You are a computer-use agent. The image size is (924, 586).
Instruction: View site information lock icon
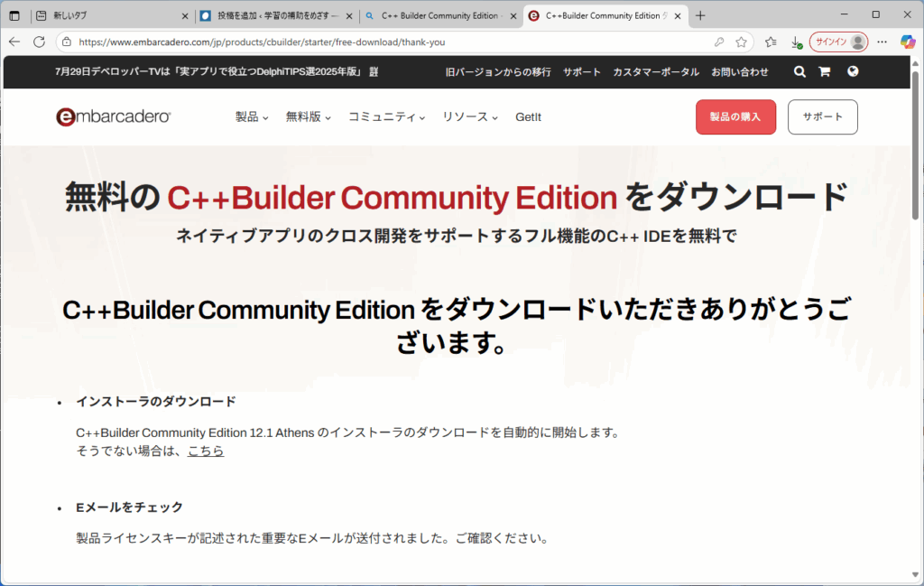coord(67,42)
